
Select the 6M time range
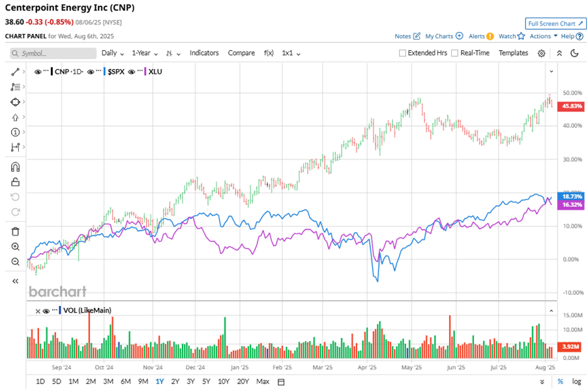tap(126, 382)
